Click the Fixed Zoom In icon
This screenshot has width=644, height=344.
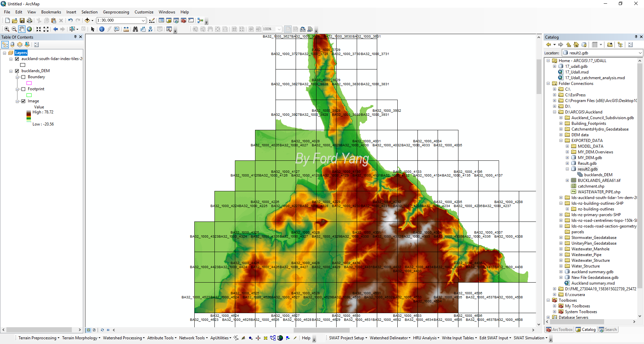click(x=39, y=29)
